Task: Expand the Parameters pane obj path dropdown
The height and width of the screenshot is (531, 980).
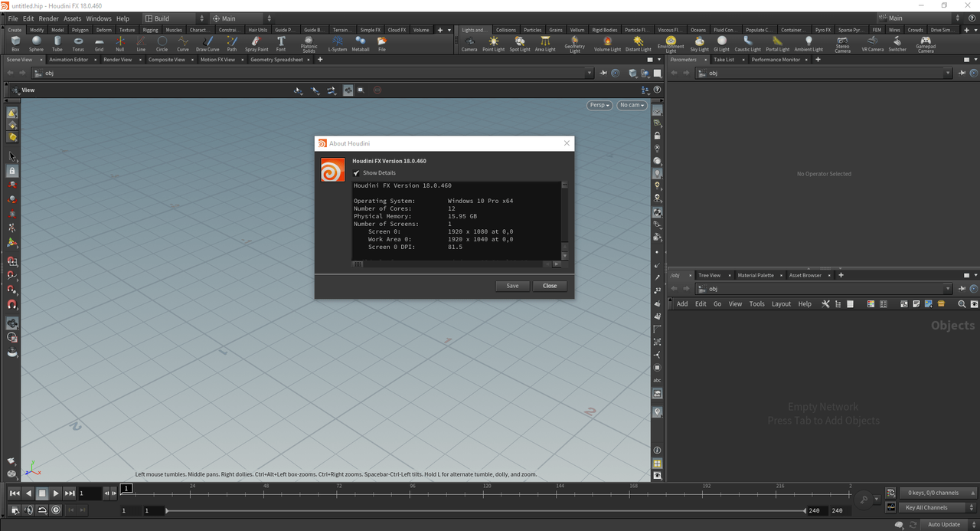Action: click(949, 74)
